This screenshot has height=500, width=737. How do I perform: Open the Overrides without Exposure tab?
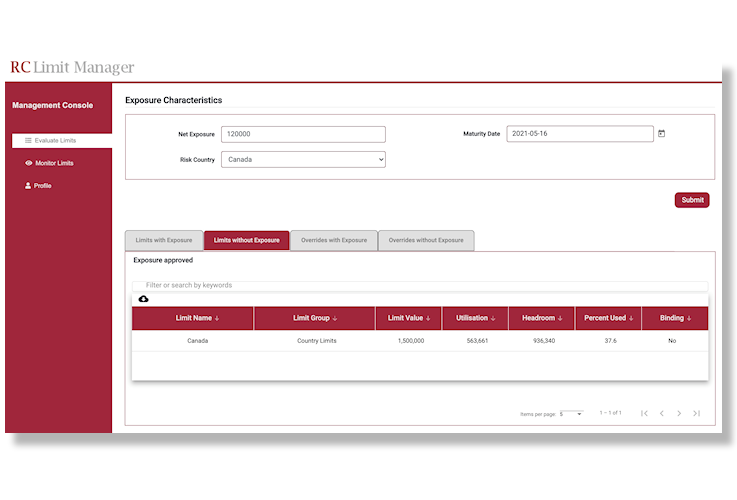click(x=426, y=240)
